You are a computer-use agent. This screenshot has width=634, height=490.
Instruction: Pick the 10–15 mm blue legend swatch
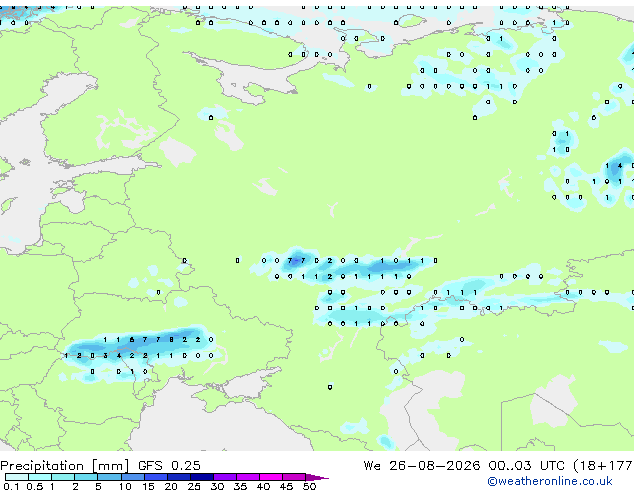132,477
